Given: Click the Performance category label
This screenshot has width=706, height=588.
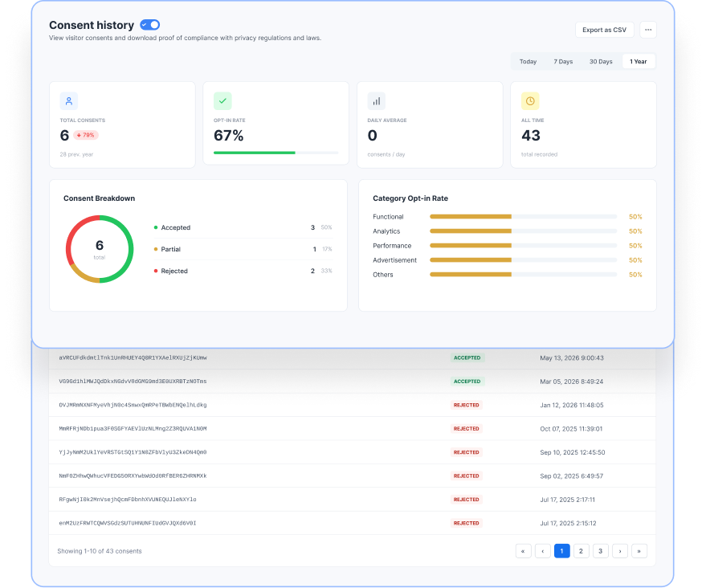Looking at the screenshot, I should point(392,245).
